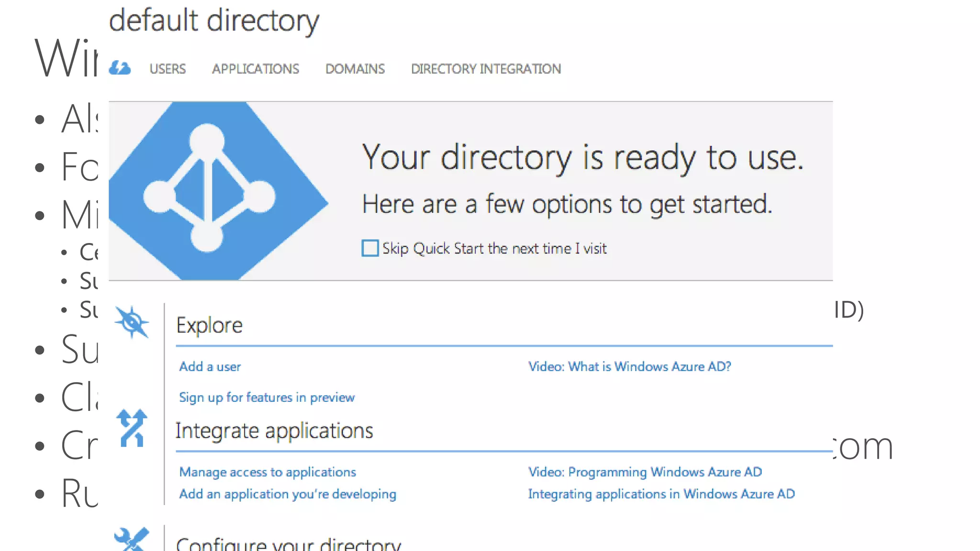Click the Quick Start cloud icon

tap(120, 68)
